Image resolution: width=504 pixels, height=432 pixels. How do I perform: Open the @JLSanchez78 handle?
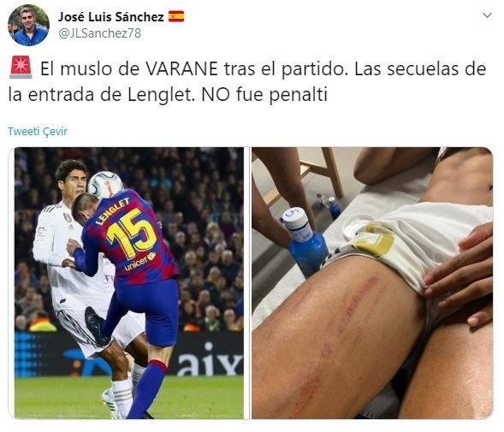pyautogui.click(x=99, y=33)
